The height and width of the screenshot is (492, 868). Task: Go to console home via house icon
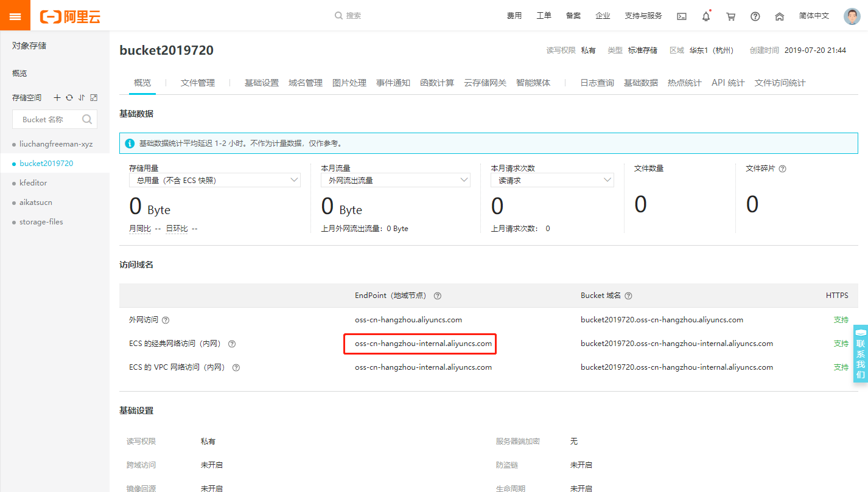pyautogui.click(x=779, y=16)
